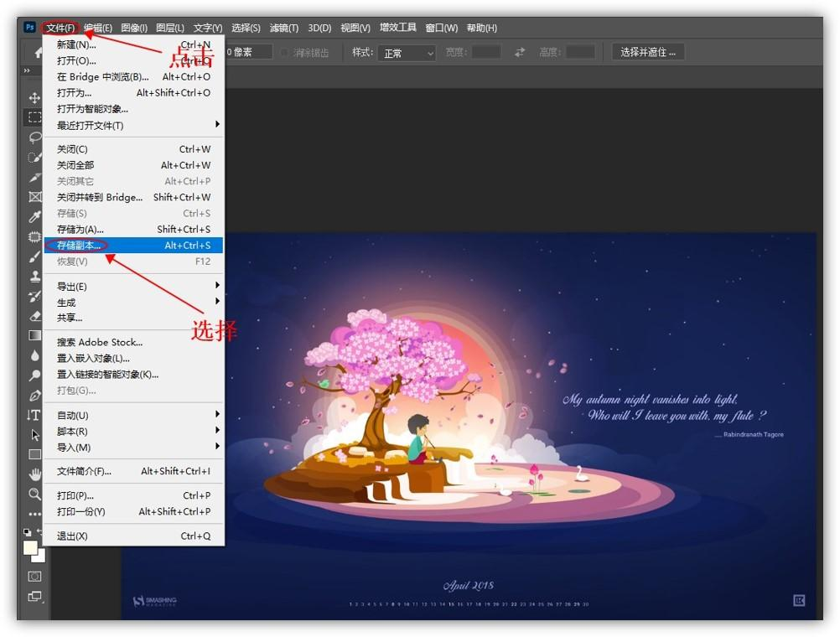Select the History Brush tool

(35, 296)
